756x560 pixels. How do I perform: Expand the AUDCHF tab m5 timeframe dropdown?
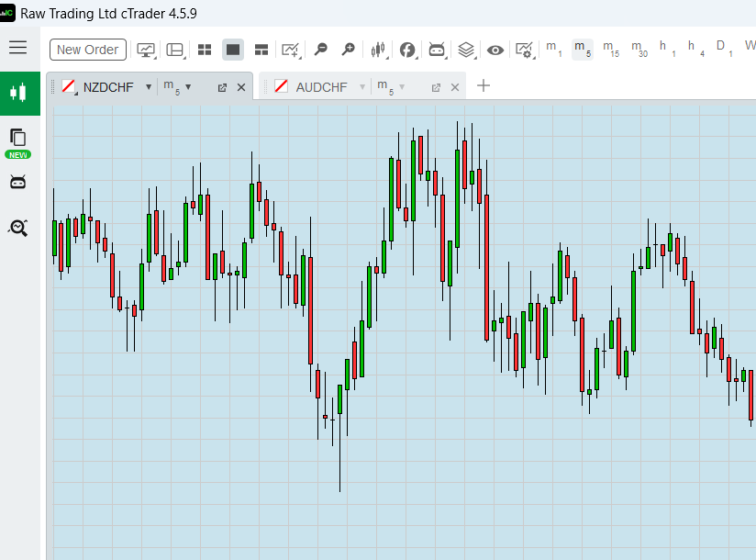pyautogui.click(x=402, y=87)
